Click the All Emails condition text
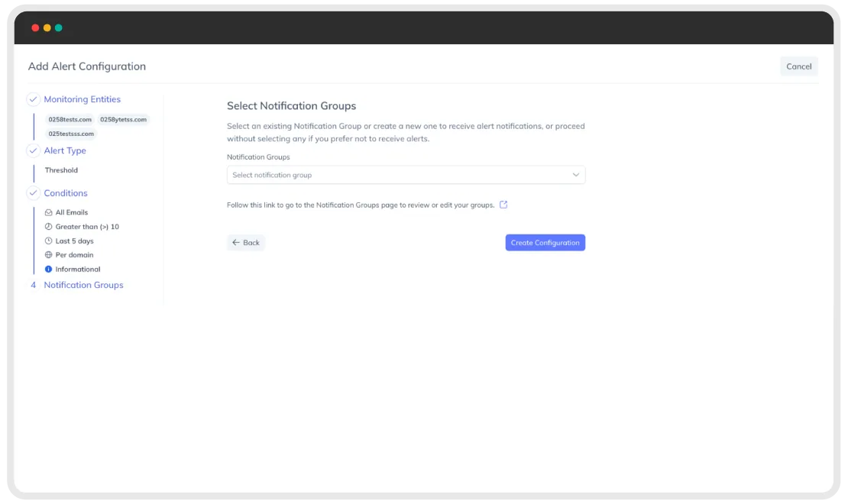848x504 pixels. 71,212
